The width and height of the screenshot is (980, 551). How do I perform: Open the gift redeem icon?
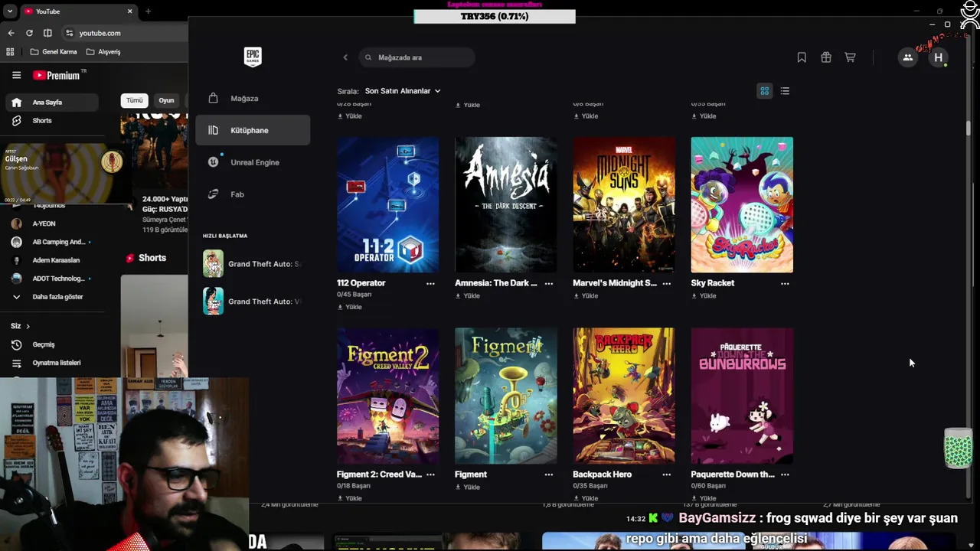click(826, 57)
